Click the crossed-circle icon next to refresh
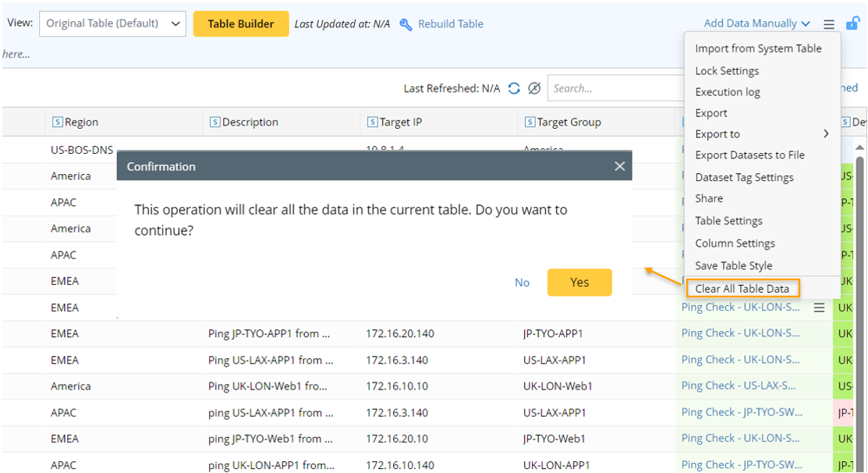Image resolution: width=868 pixels, height=473 pixels. 534,88
